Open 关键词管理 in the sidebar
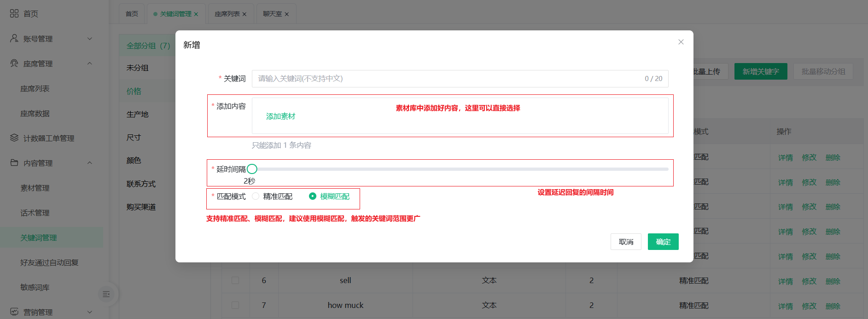Viewport: 868px width, 319px height. point(52,238)
